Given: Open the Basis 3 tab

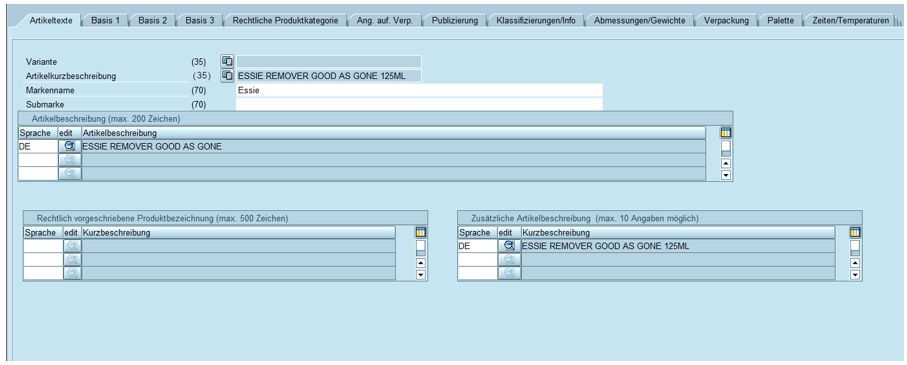Looking at the screenshot, I should (x=200, y=20).
